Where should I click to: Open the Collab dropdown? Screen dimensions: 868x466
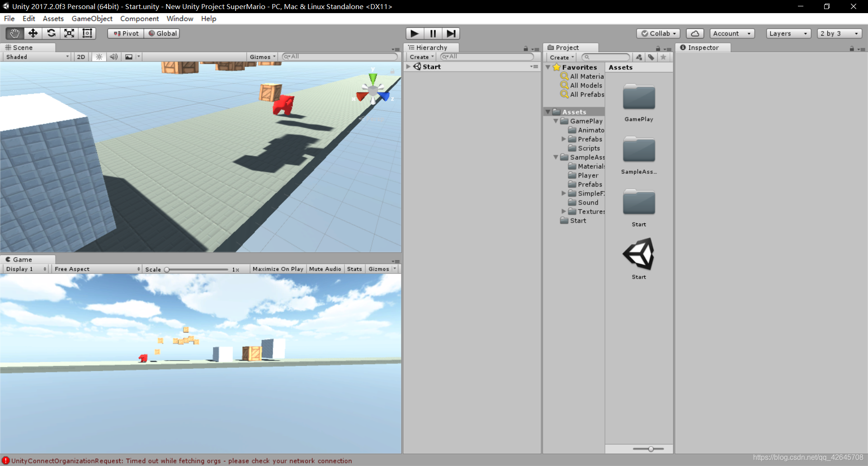pos(658,33)
